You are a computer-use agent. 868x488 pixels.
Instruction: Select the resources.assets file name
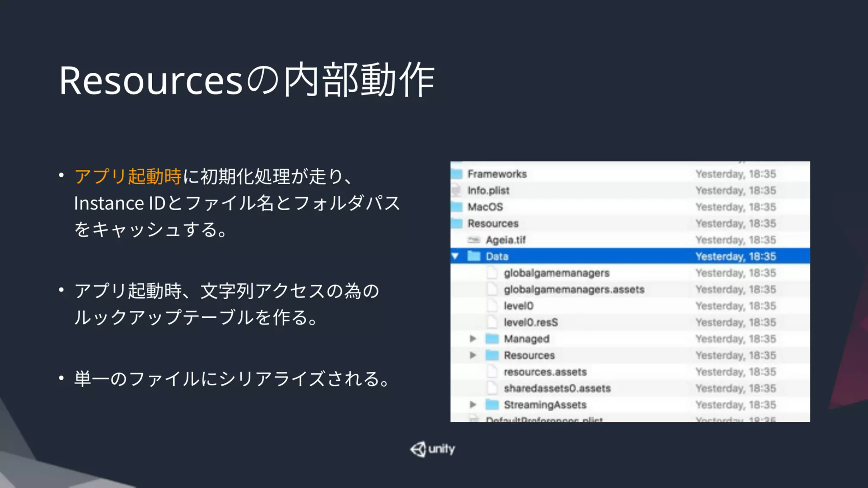click(545, 372)
